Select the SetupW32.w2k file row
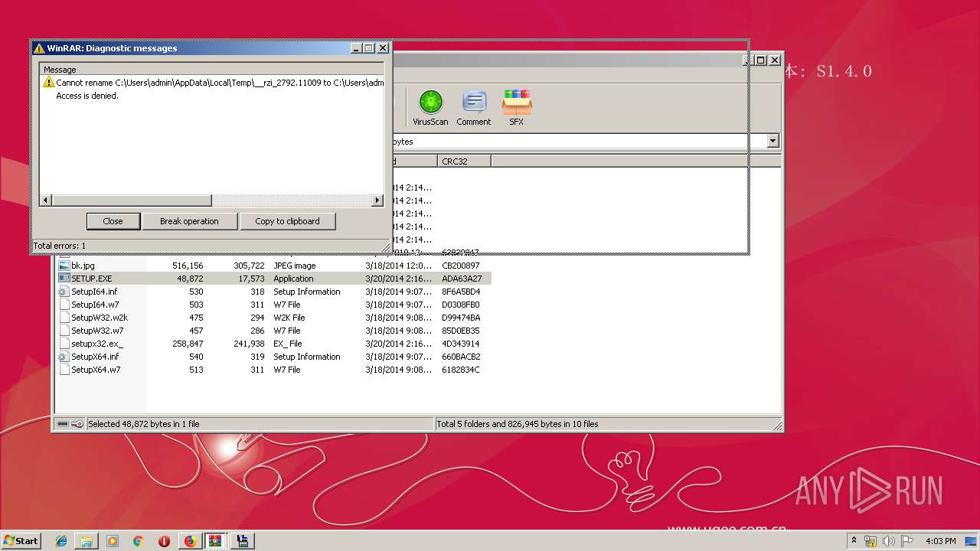Screen dimensions: 980x551 (x=274, y=318)
